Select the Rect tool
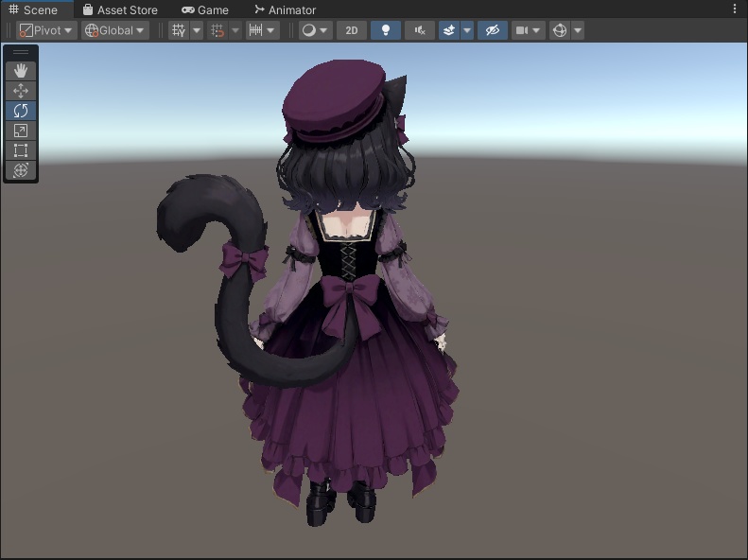This screenshot has width=748, height=560. [21, 150]
